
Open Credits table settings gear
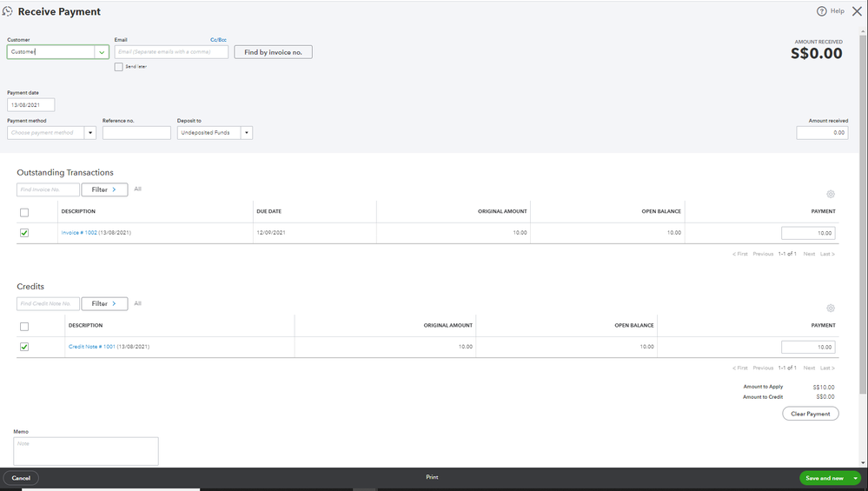(831, 309)
